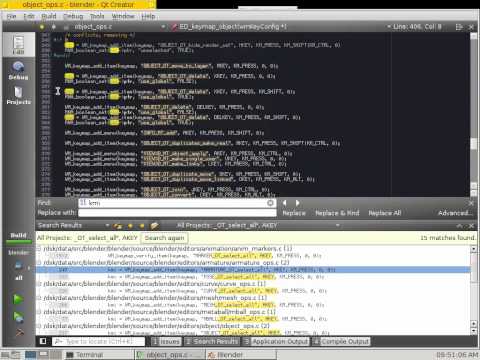The width and height of the screenshot is (480, 360).
Task: Switch to Terminal in the taskbar
Action: click(x=99, y=355)
